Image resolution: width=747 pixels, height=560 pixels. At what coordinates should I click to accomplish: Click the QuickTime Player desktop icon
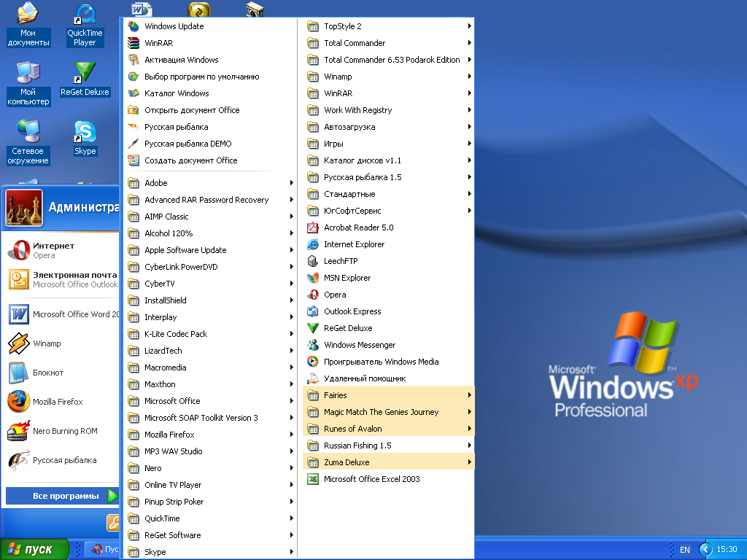(x=85, y=14)
